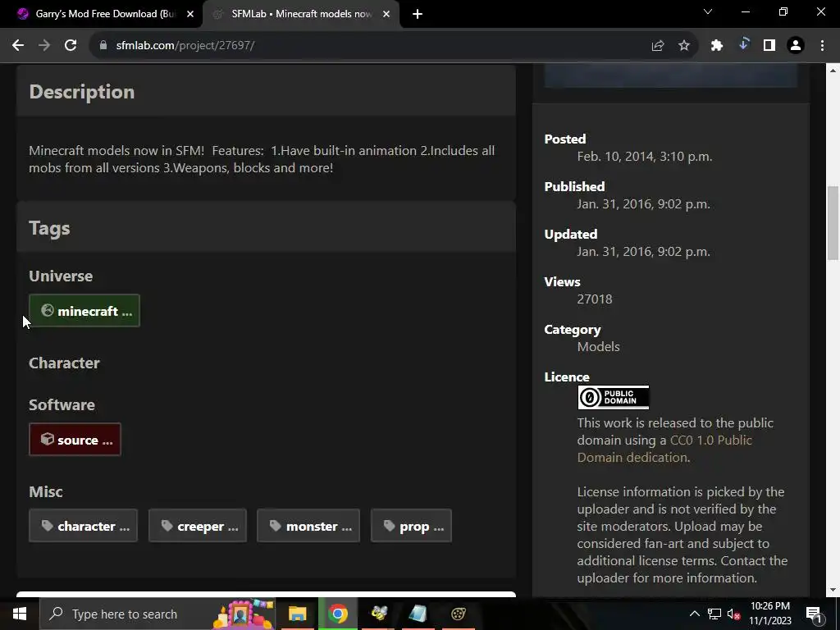Open the tab search dropdown arrow
840x630 pixels.
708,11
